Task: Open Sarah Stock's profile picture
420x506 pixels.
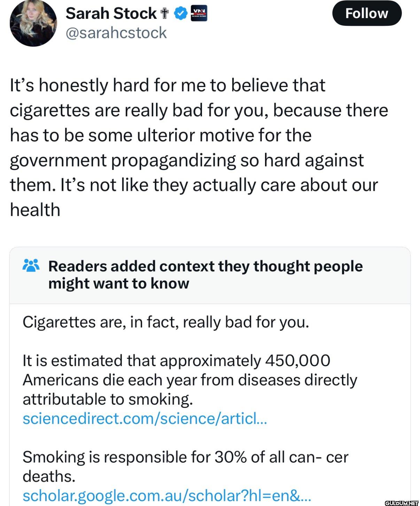Action: click(x=33, y=23)
